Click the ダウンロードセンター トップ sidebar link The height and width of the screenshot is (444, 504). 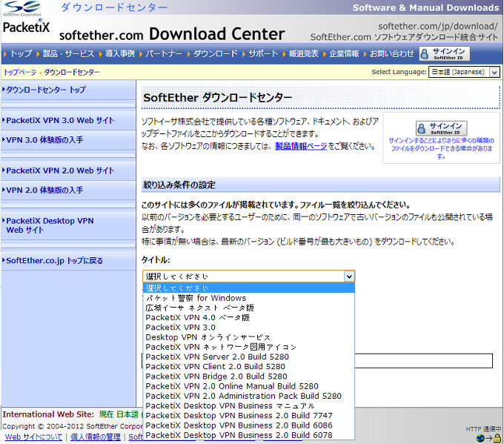[46, 90]
